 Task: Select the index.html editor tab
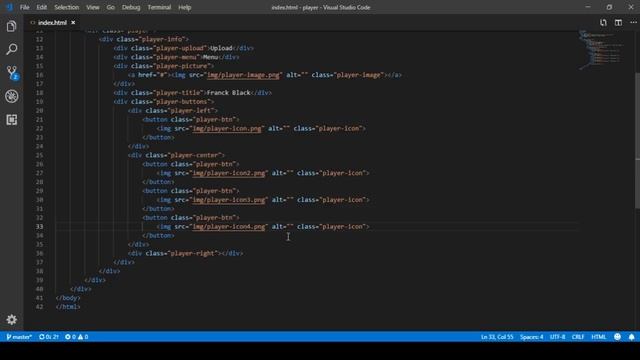click(x=52, y=22)
